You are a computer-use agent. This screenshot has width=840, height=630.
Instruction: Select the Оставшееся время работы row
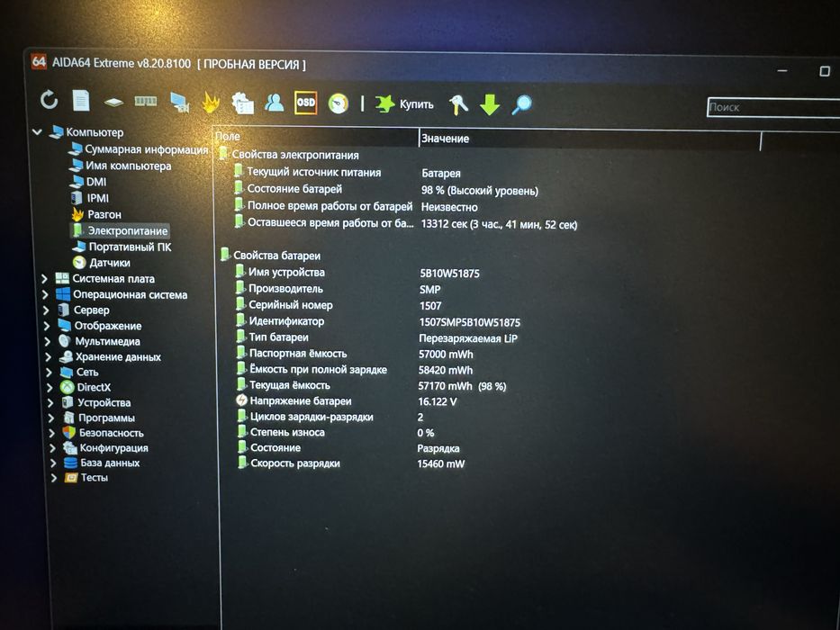(330, 222)
